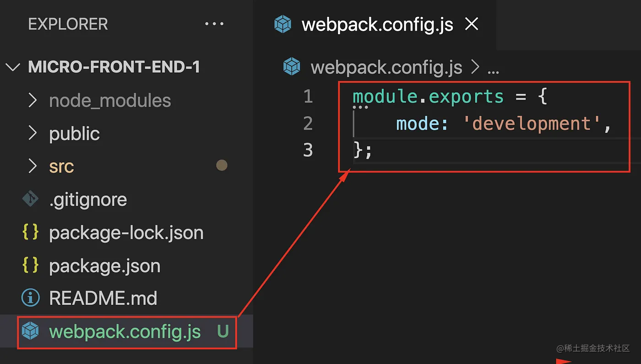
Task: Open the webpack.config.js file in Explorer
Action: (124, 332)
